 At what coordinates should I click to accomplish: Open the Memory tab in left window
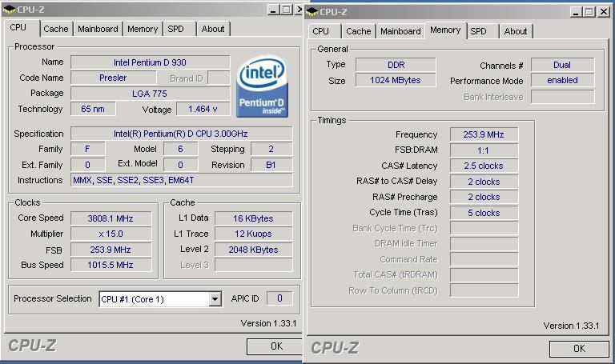pyautogui.click(x=143, y=29)
